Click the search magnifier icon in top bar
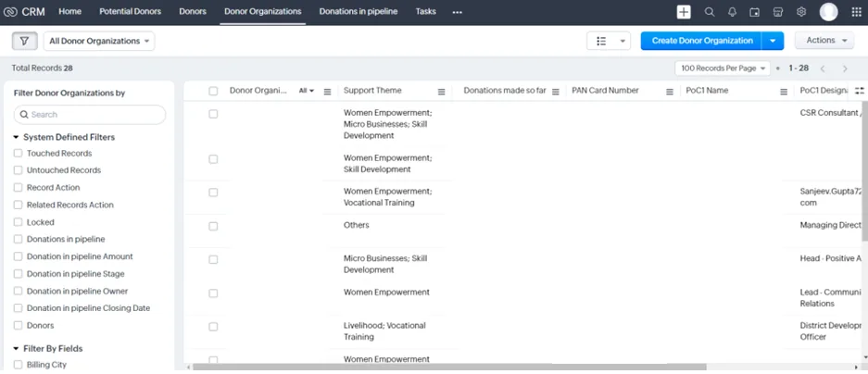 click(x=709, y=12)
